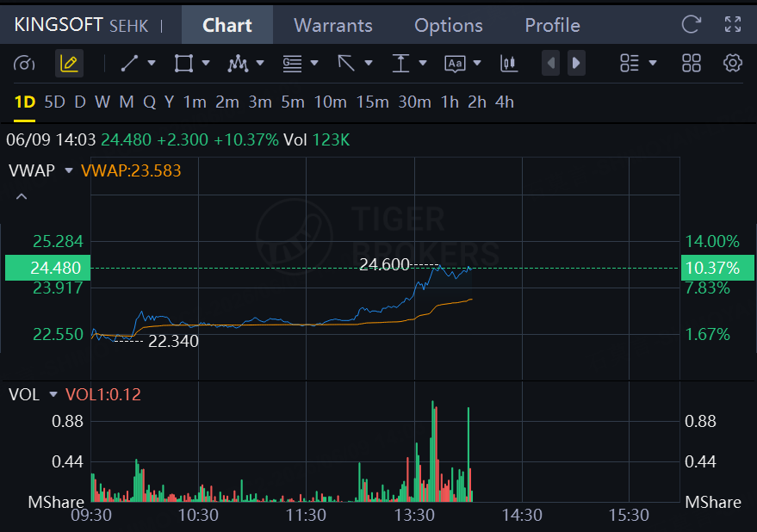Click the 24.480 current price label
This screenshot has width=757, height=532.
pyautogui.click(x=47, y=268)
